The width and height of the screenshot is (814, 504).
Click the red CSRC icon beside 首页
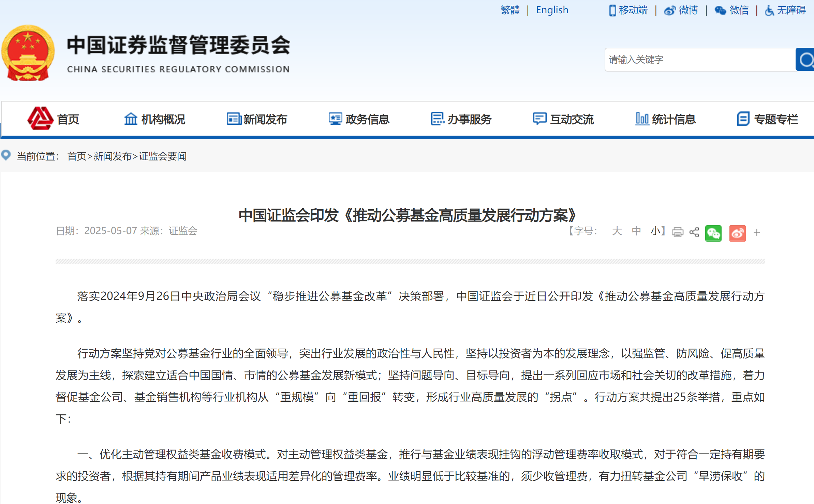(40, 119)
